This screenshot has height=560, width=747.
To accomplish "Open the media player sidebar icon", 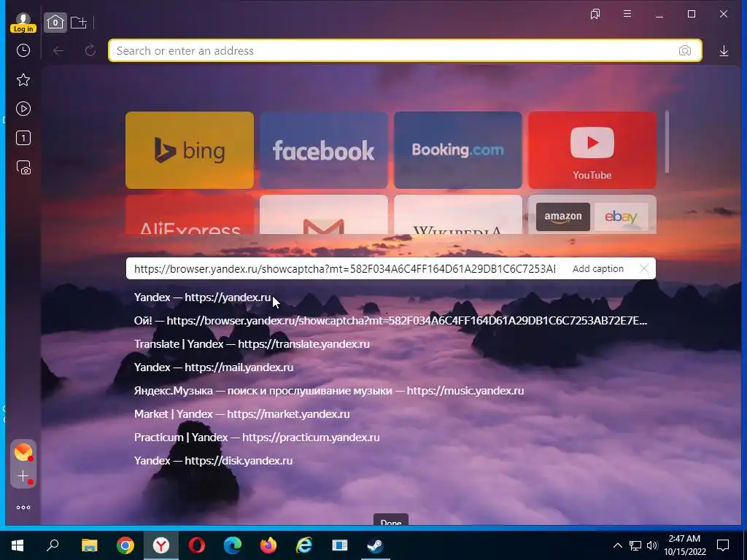I will point(23,109).
